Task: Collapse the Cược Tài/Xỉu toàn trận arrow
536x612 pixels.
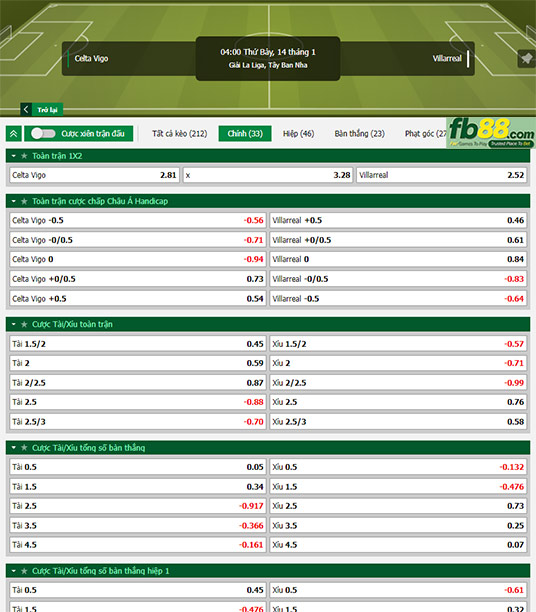Action: point(14,324)
